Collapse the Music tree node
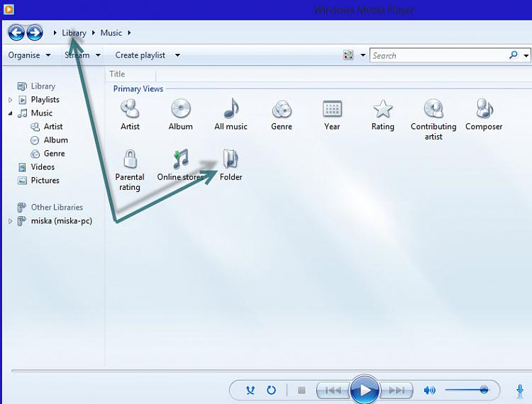The height and width of the screenshot is (404, 532). tap(10, 113)
